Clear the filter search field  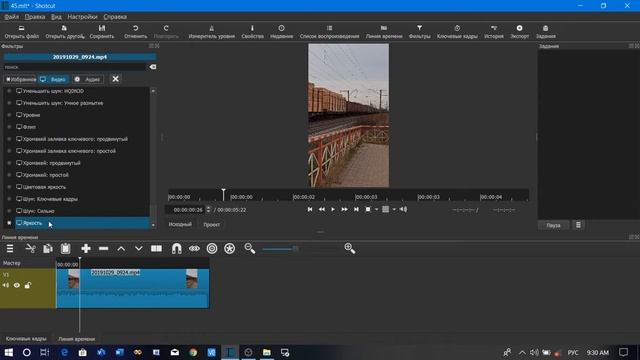[x=152, y=67]
